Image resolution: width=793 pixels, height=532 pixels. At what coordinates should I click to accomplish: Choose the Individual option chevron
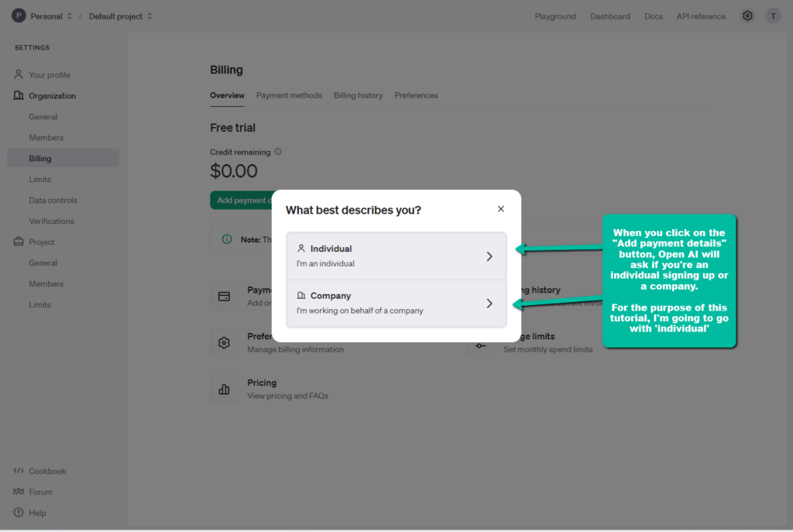[489, 256]
